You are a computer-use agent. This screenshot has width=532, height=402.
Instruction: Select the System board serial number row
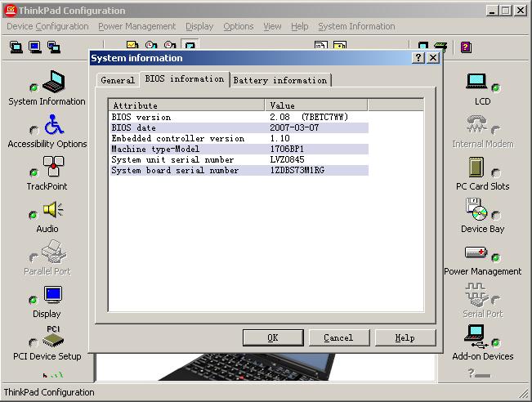pyautogui.click(x=239, y=170)
